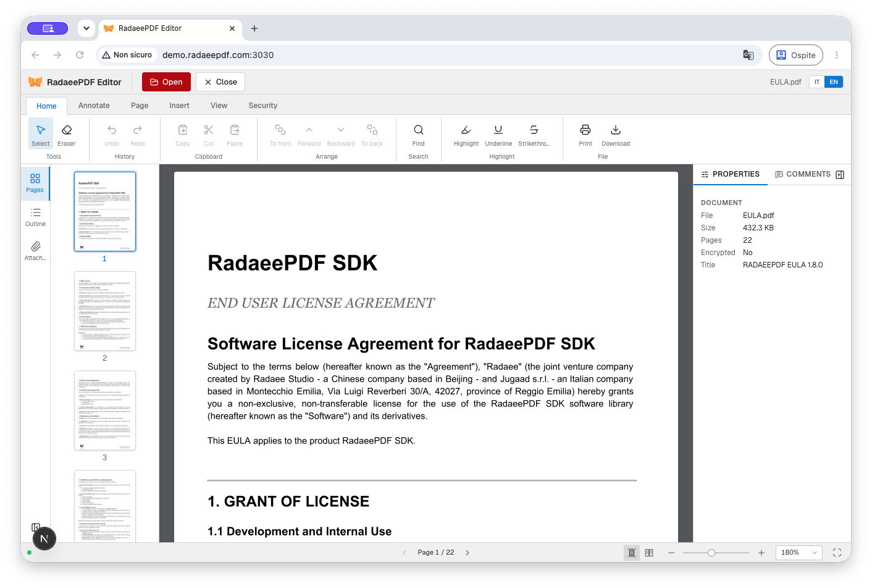Screen dimensions: 872x588
Task: Click the browser address bar URL
Action: click(218, 55)
